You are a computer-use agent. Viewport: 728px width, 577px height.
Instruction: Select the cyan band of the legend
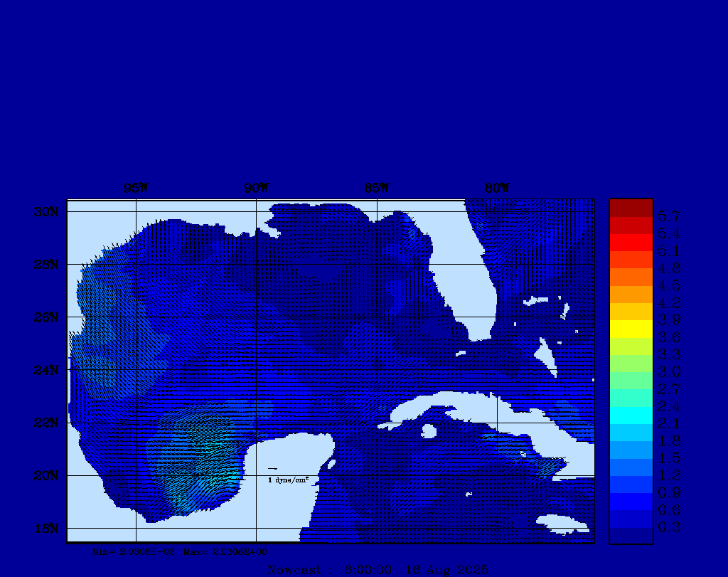pyautogui.click(x=631, y=415)
